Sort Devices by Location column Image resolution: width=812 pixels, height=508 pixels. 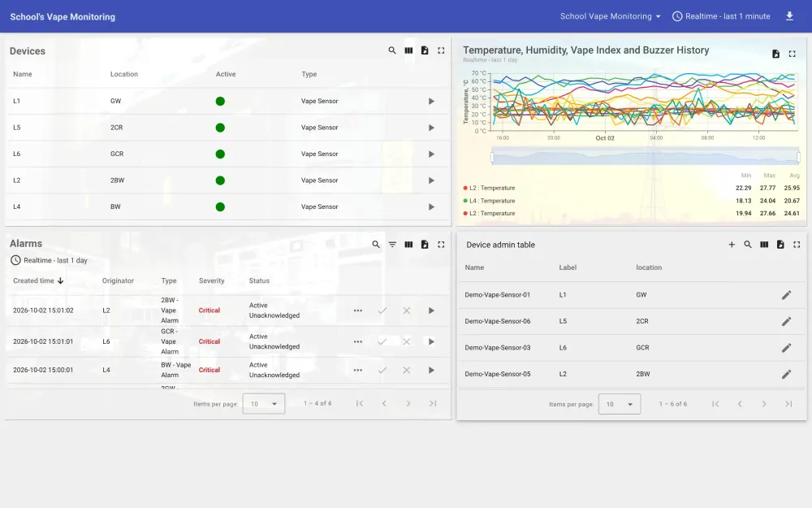click(x=123, y=74)
